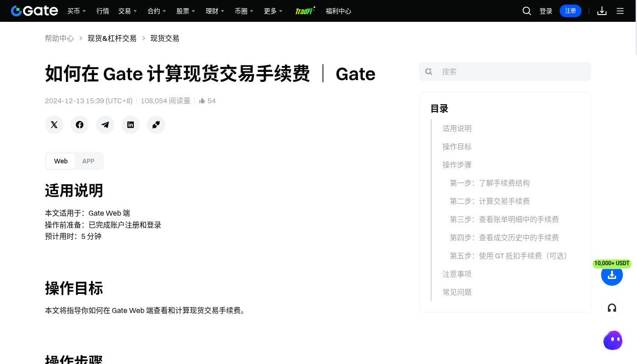Go to 帮助中心 breadcrumb
The height and width of the screenshot is (364, 637).
(x=59, y=38)
